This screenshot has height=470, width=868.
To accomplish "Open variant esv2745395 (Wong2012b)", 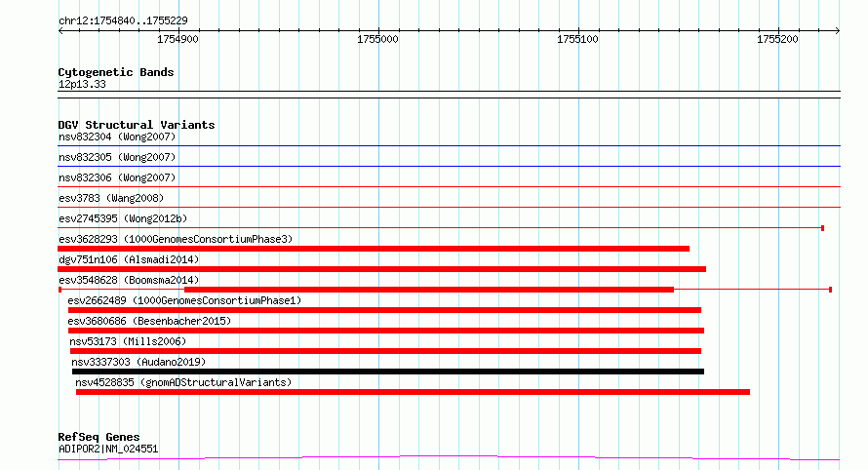I will [123, 218].
